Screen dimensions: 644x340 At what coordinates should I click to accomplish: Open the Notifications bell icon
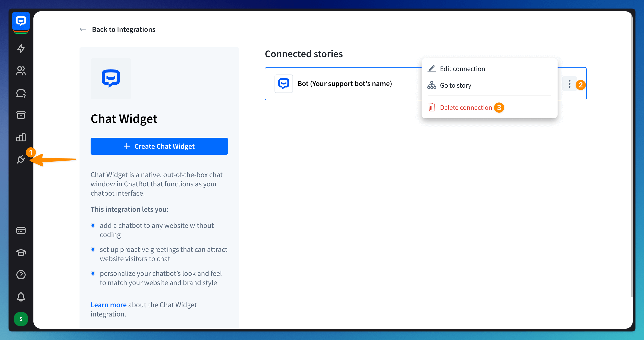pyautogui.click(x=21, y=297)
